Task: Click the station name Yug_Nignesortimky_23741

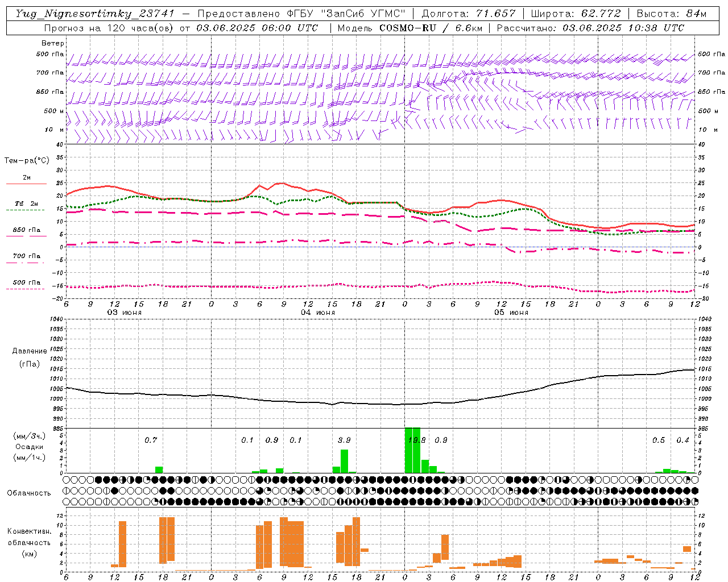Action: 94,14
